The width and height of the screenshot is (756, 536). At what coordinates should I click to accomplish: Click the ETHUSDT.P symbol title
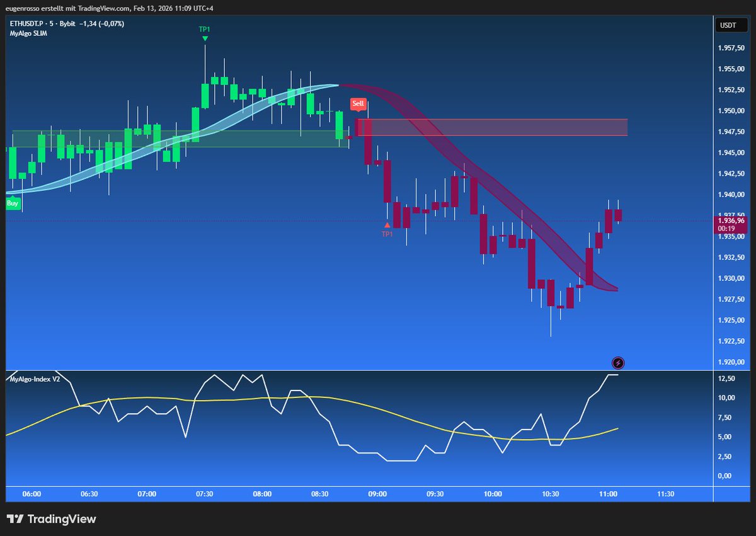tap(26, 24)
